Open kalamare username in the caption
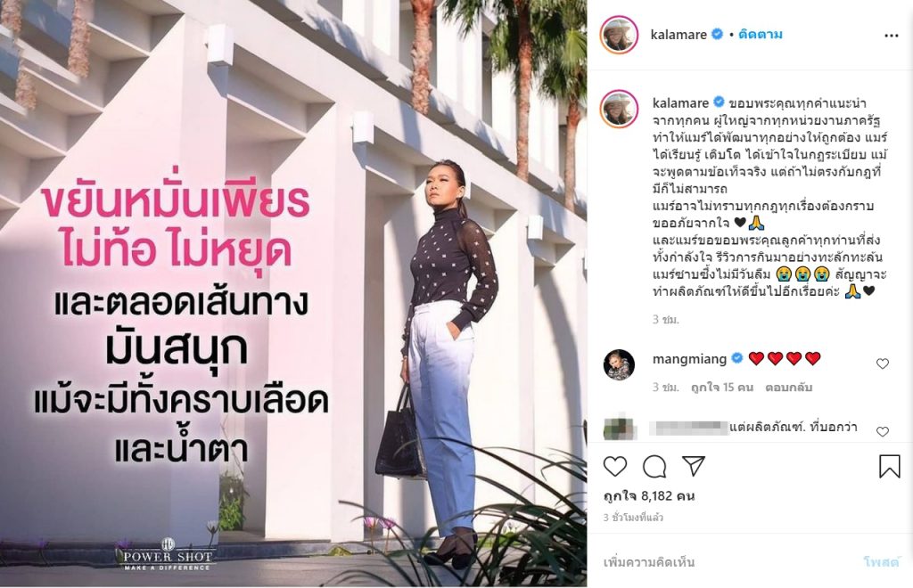This screenshot has width=913, height=588. (680, 103)
